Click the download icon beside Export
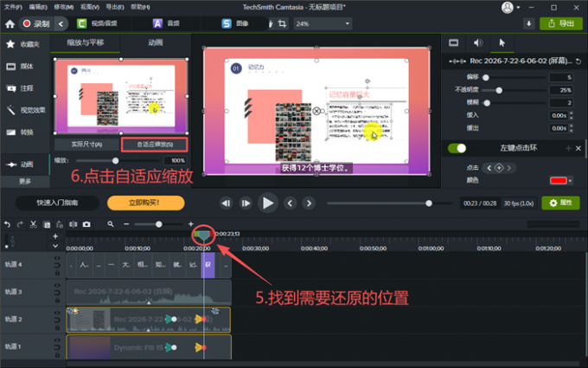The image size is (588, 368). [x=528, y=23]
